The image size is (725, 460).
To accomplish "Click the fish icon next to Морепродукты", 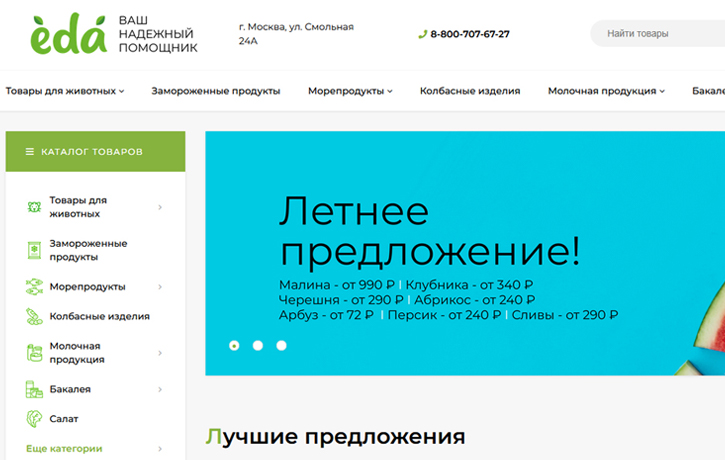I will pos(34,287).
